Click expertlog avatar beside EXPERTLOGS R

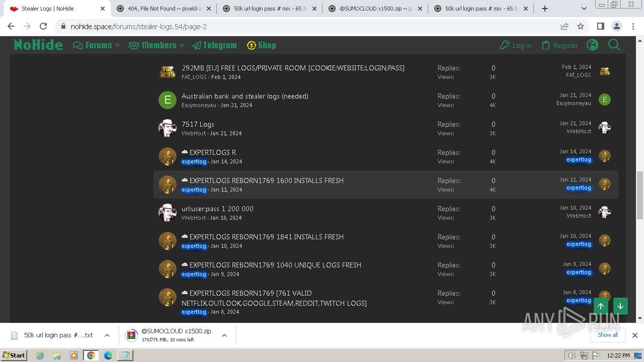tap(168, 156)
